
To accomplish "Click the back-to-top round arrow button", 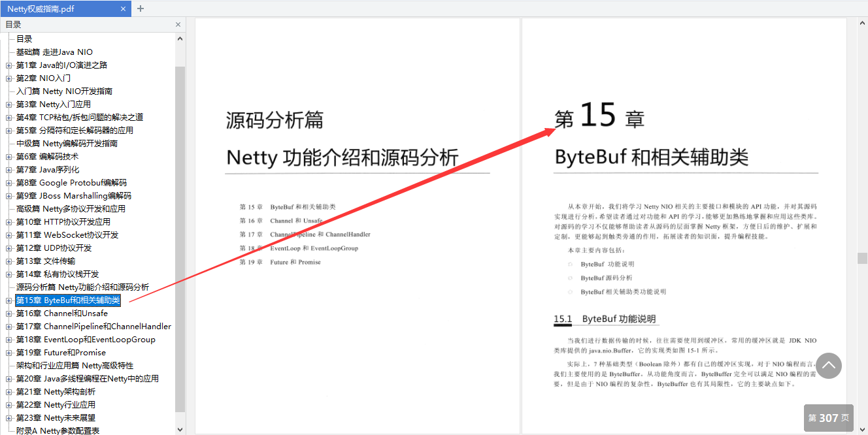I will (829, 366).
